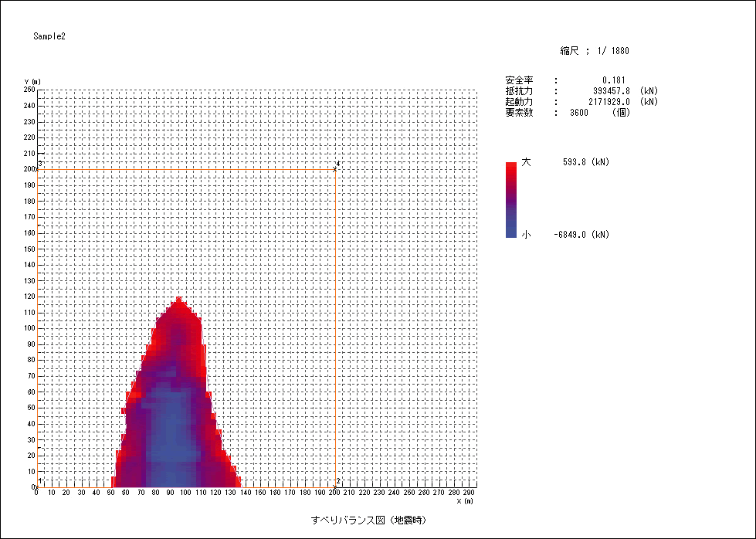
Task: Click the すべりバランス図（地震時） caption
Action: 368,520
